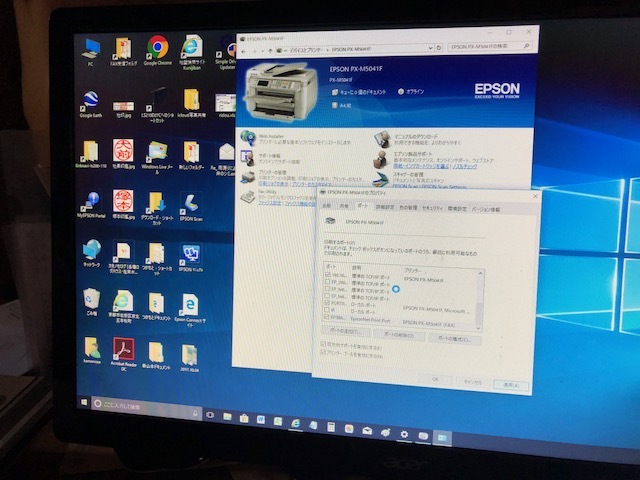
Task: Click the scanner management icon in EPSON window
Action: [x=380, y=179]
